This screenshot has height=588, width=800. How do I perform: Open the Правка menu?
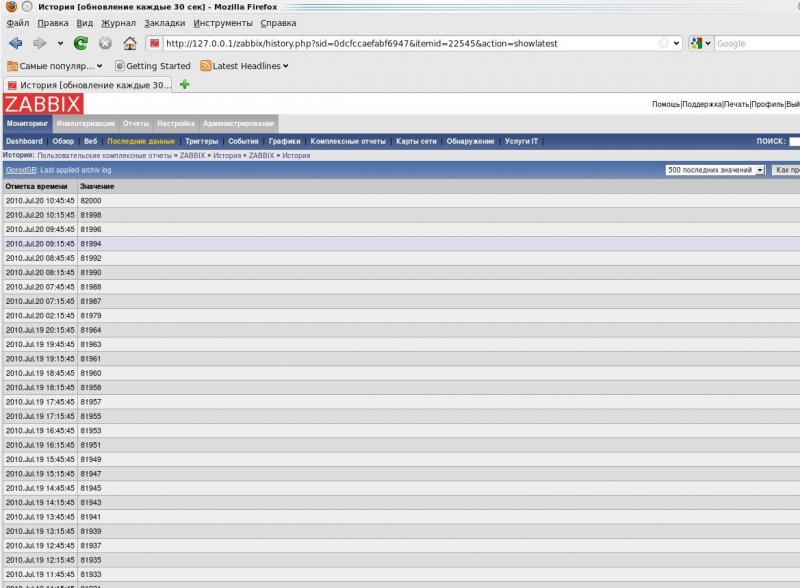pyautogui.click(x=53, y=23)
